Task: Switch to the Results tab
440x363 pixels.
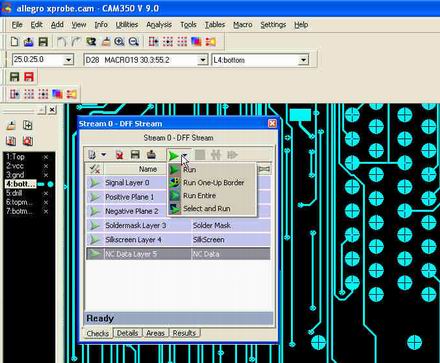Action: [184, 333]
